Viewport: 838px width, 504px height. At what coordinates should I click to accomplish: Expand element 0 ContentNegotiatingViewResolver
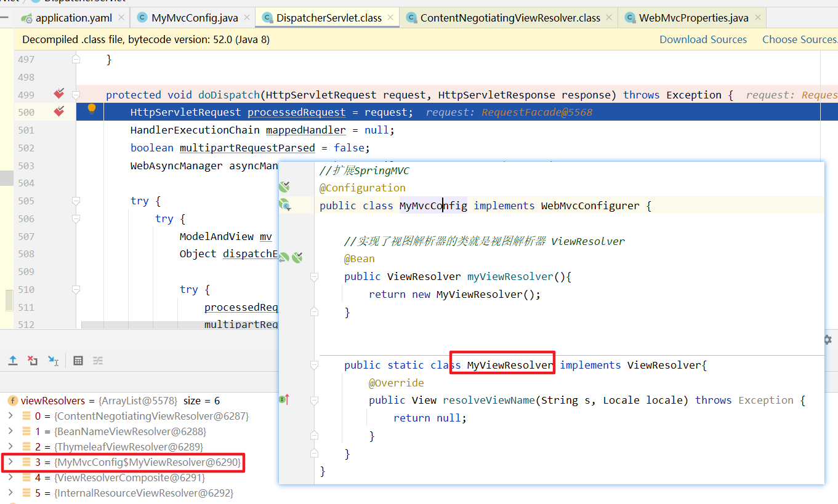click(x=10, y=416)
